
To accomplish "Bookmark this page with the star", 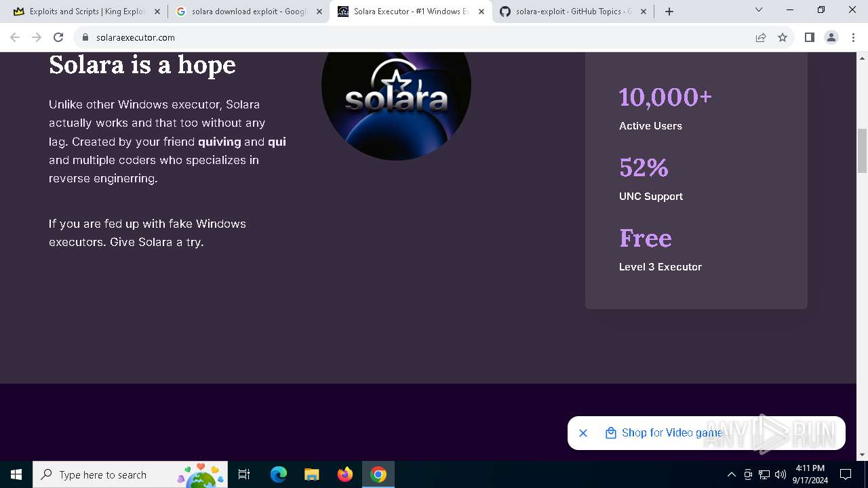I will (x=783, y=37).
